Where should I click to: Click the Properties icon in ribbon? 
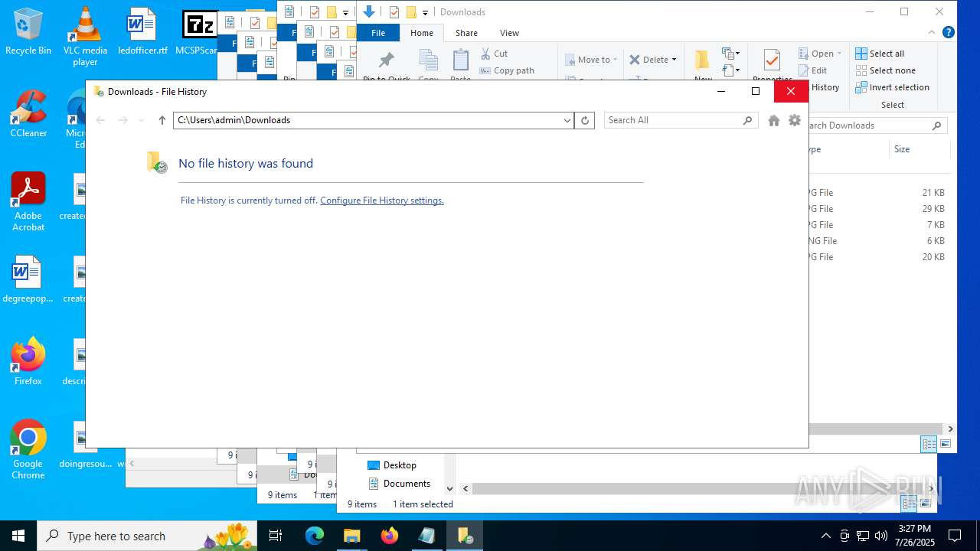772,61
